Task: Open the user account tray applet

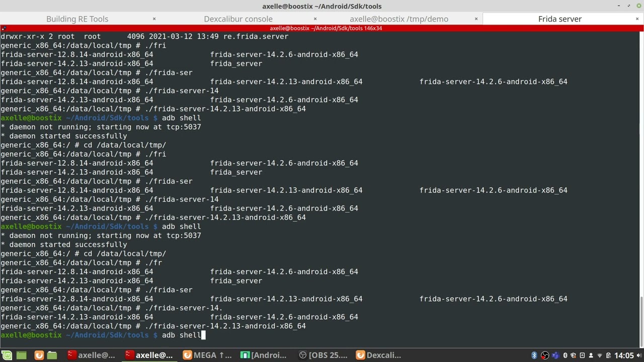Action: 591,355
